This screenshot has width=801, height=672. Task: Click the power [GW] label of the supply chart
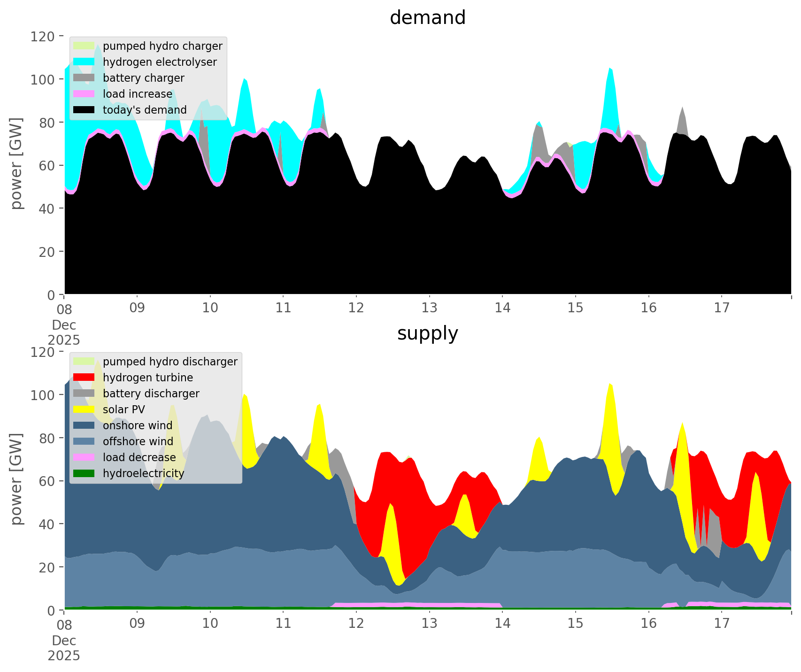16,479
